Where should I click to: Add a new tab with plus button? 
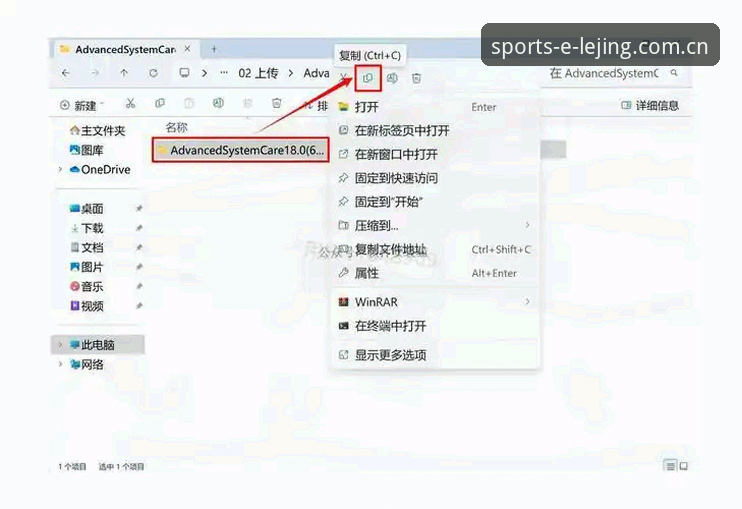(x=214, y=49)
